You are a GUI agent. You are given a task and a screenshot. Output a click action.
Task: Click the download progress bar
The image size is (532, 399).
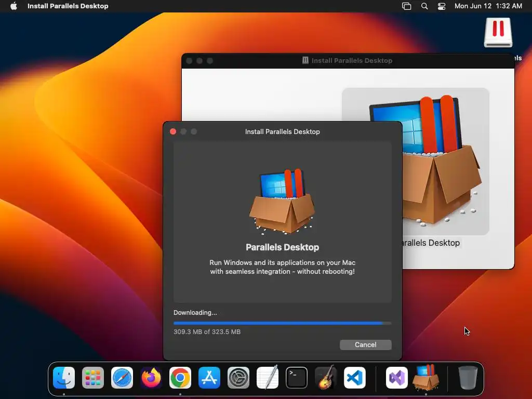pyautogui.click(x=282, y=323)
